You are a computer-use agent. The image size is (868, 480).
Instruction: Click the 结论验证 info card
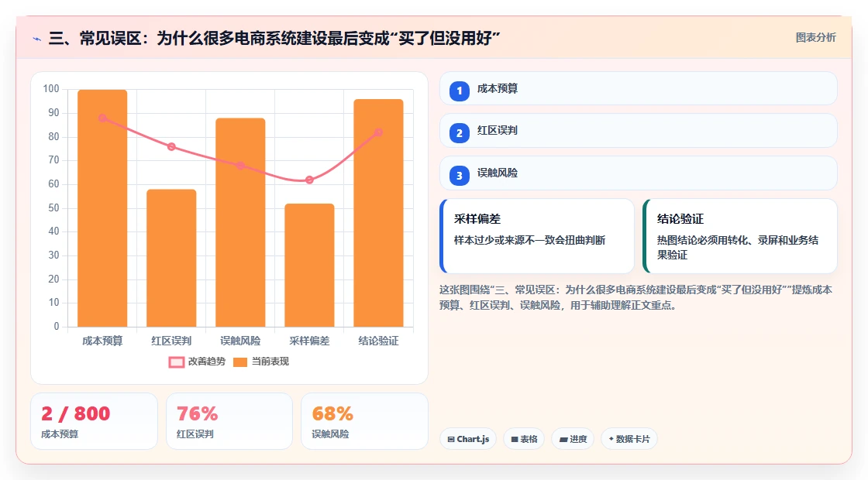740,236
